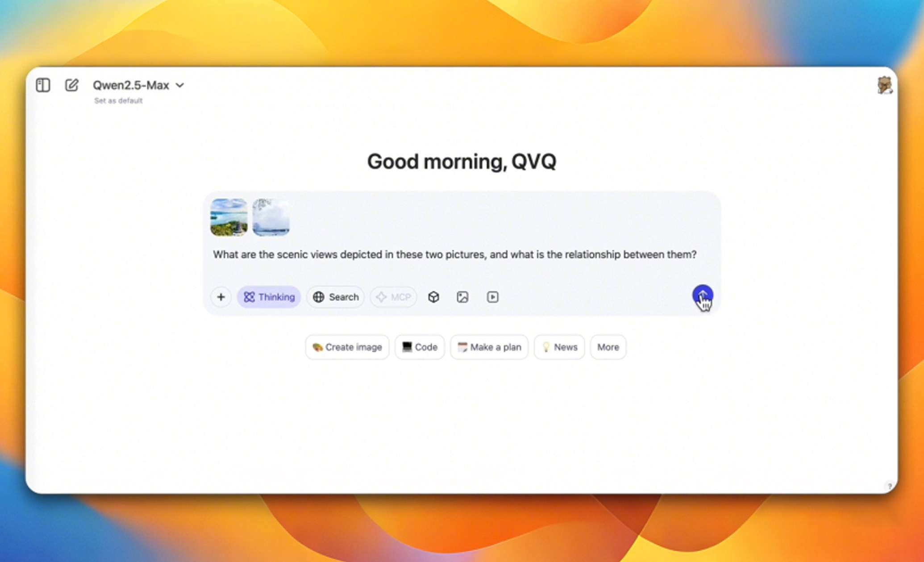924x562 pixels.
Task: Open the Qwen2.5-Max model dropdown
Action: point(138,85)
